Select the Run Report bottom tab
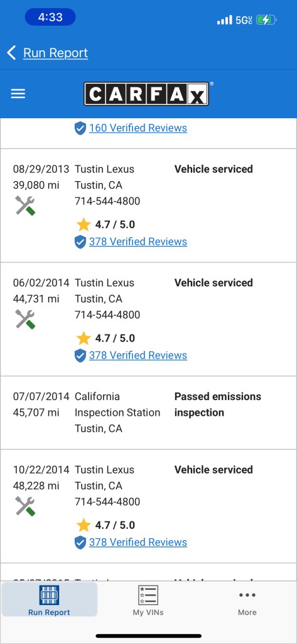Viewport: 297px width, 644px height. point(49,599)
